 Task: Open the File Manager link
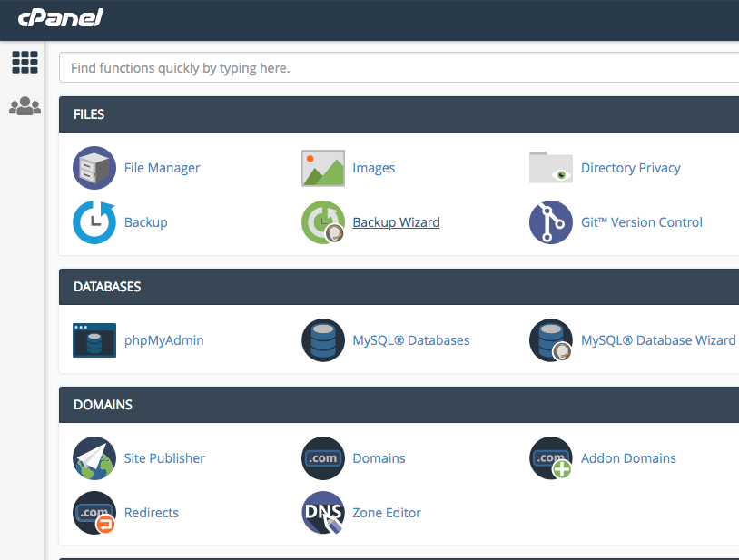click(x=162, y=168)
